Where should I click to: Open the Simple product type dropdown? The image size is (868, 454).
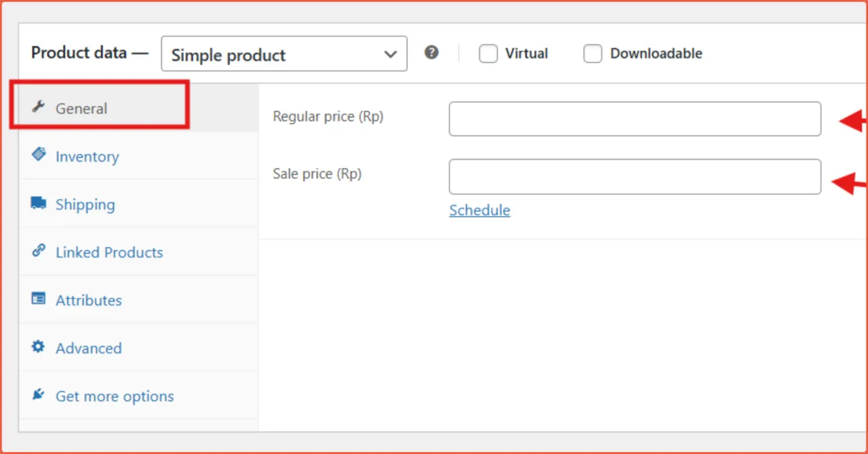(x=283, y=54)
